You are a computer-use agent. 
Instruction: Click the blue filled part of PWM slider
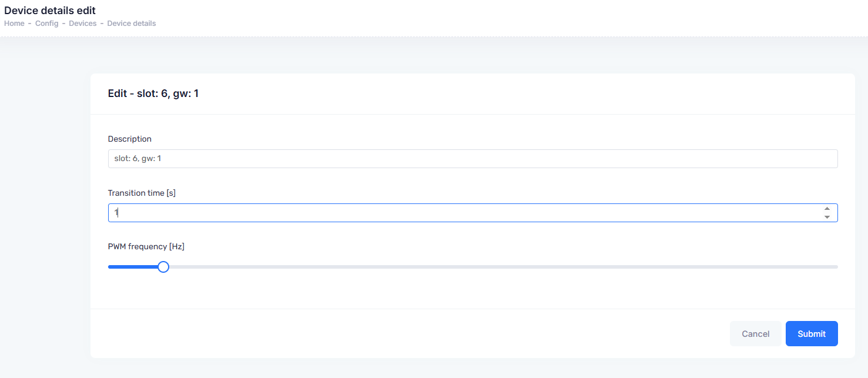point(133,267)
